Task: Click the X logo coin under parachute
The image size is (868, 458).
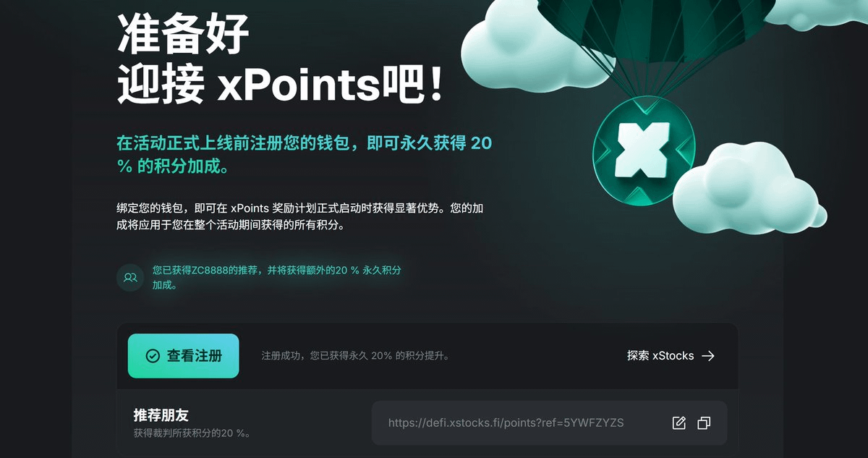Action: [643, 150]
